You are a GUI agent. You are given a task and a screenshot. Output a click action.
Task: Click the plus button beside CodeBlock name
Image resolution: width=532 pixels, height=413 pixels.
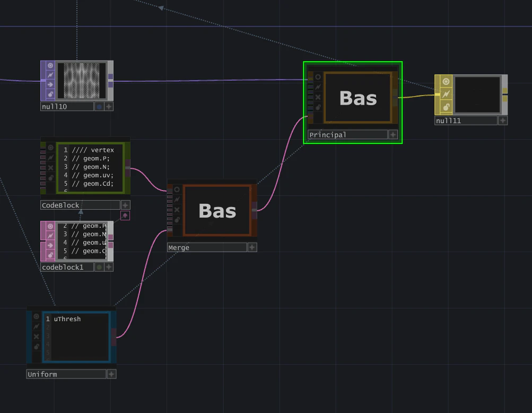(125, 205)
